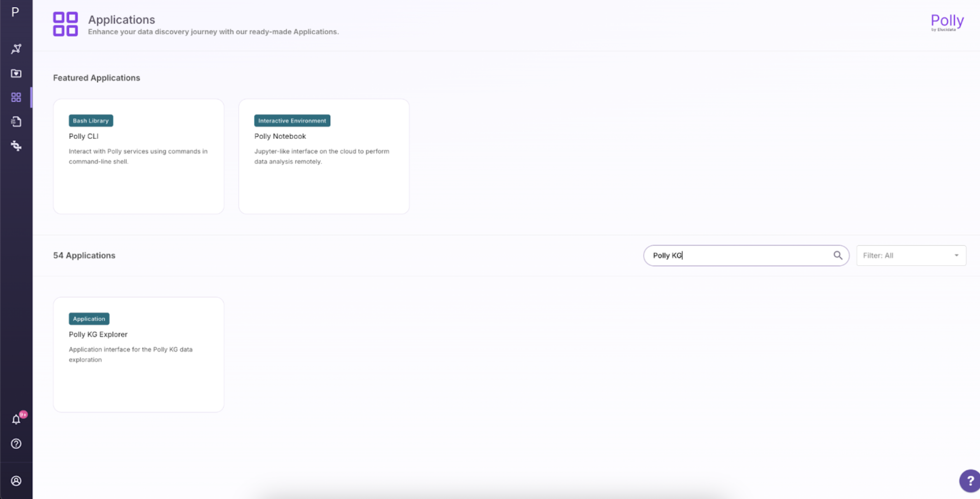The width and height of the screenshot is (980, 499).
Task: Click the Polly by Elucidata logo
Action: click(x=947, y=22)
